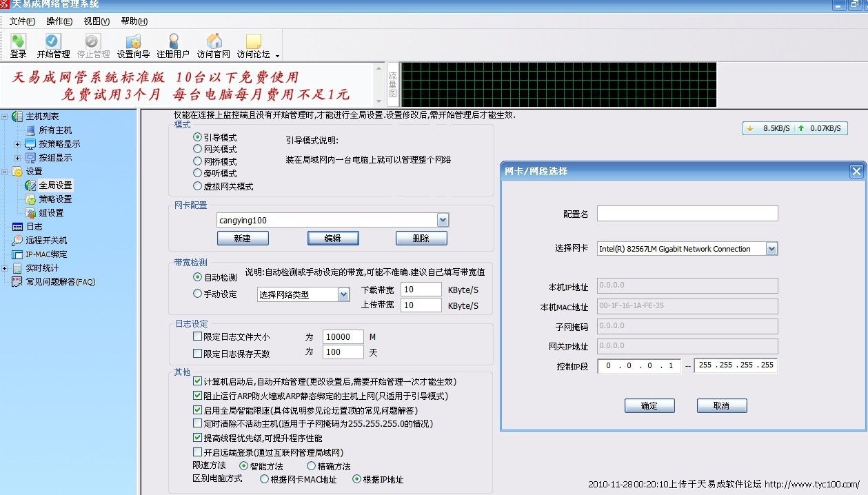
Task: Click the 新建 button
Action: 243,238
